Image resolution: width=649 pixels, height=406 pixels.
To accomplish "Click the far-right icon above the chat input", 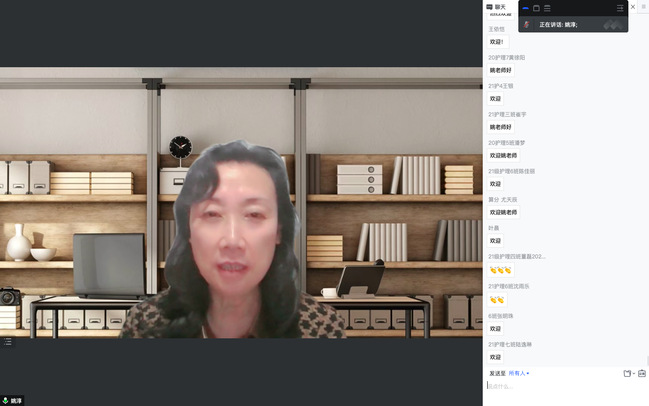I will 642,373.
